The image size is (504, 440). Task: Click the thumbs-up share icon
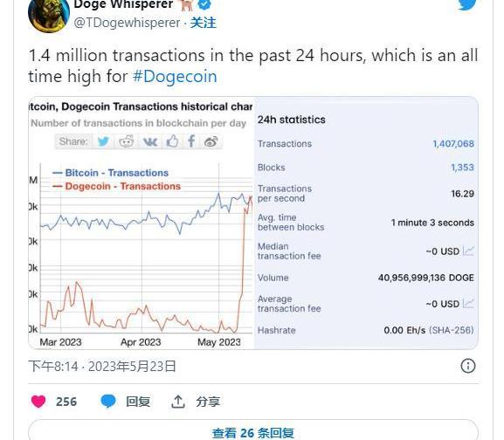[172, 141]
